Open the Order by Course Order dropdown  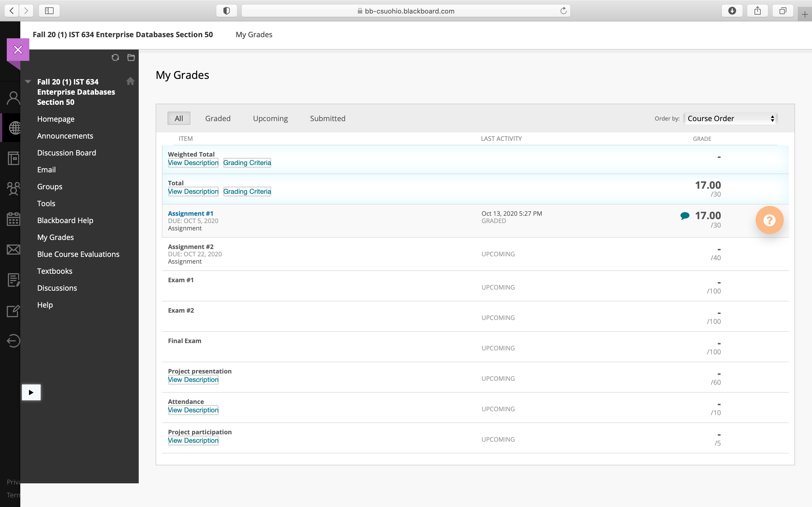click(731, 118)
